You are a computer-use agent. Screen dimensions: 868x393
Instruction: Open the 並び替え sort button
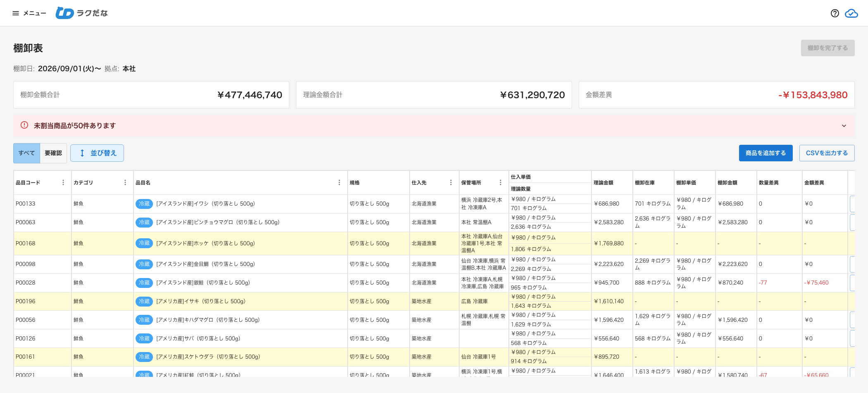97,153
